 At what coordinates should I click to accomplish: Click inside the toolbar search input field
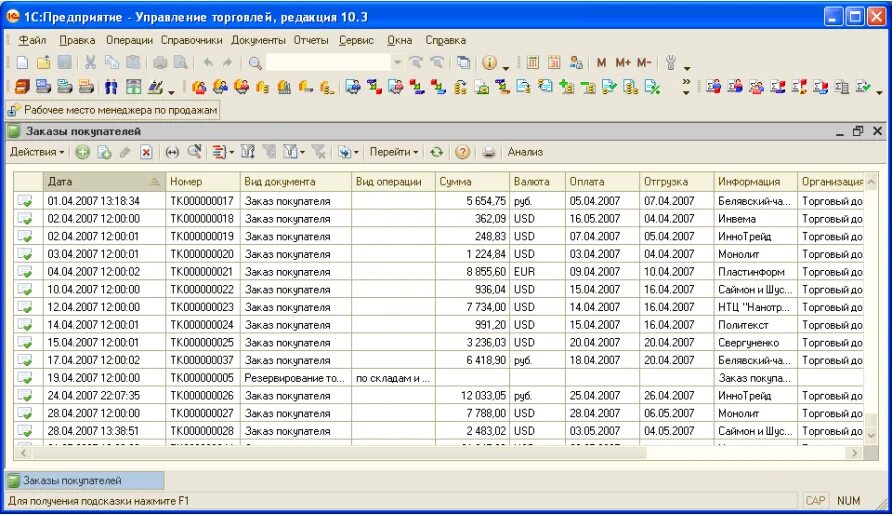[x=329, y=62]
